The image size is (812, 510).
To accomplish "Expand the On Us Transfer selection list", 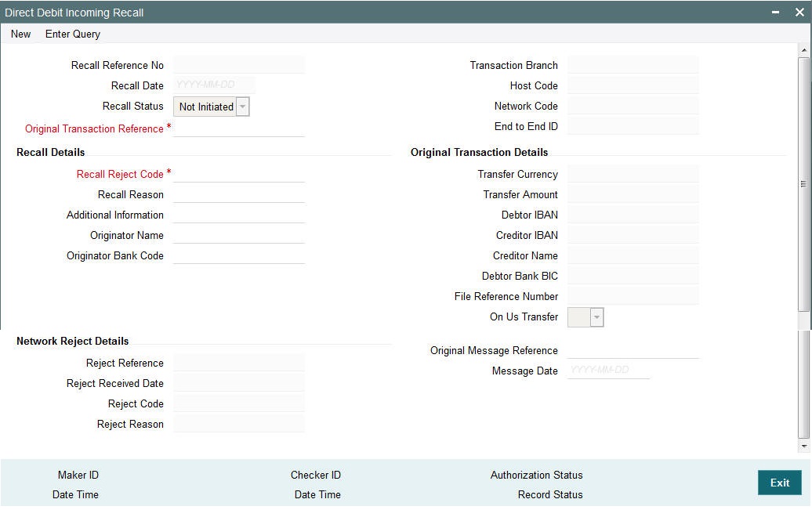I will pyautogui.click(x=595, y=316).
